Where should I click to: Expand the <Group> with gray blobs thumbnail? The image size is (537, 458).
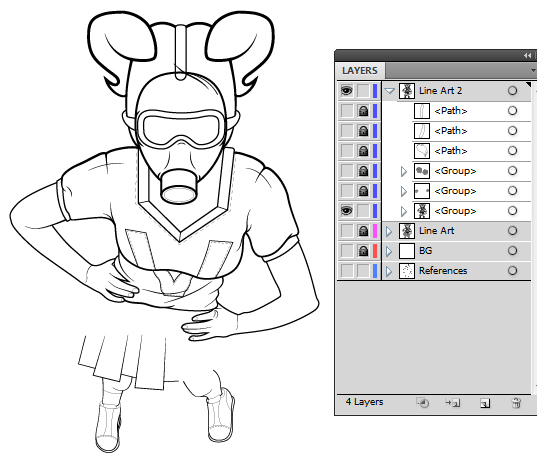(x=404, y=171)
